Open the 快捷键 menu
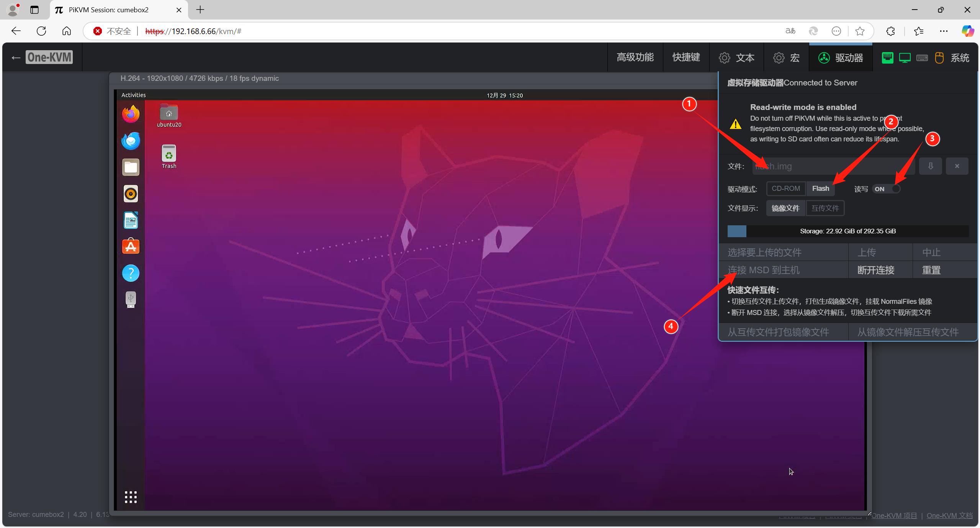Image resolution: width=980 pixels, height=528 pixels. (686, 57)
